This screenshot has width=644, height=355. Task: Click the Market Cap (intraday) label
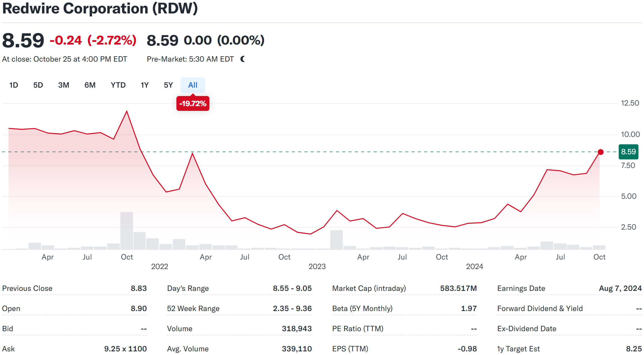click(369, 288)
